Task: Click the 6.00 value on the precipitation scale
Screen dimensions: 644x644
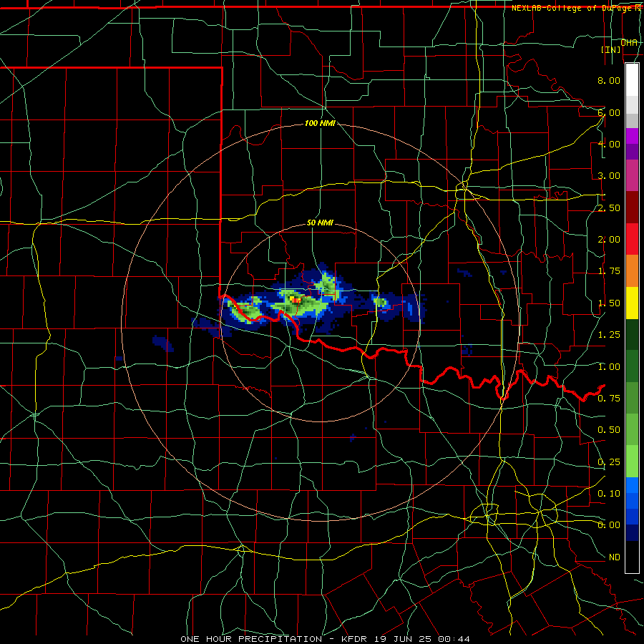Action: coord(609,112)
